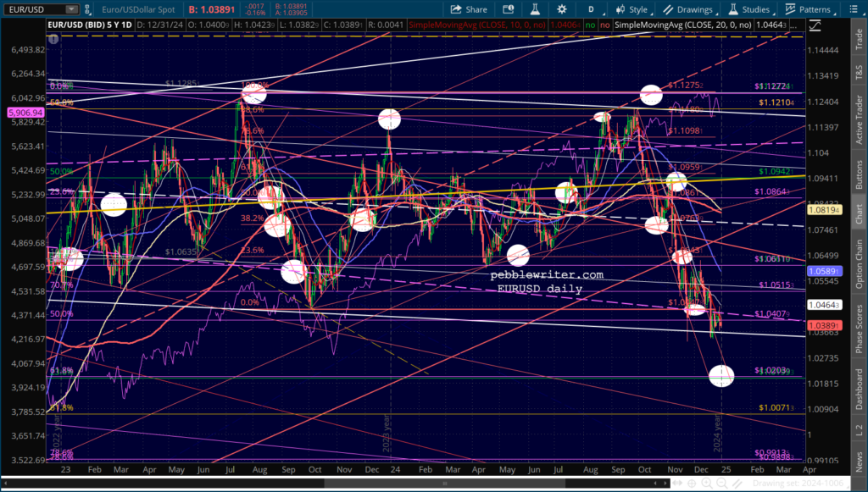Screen dimensions: 868x492
Task: Click the EUR/USD (BID) 5 Y 1D chart title
Action: tap(90, 25)
